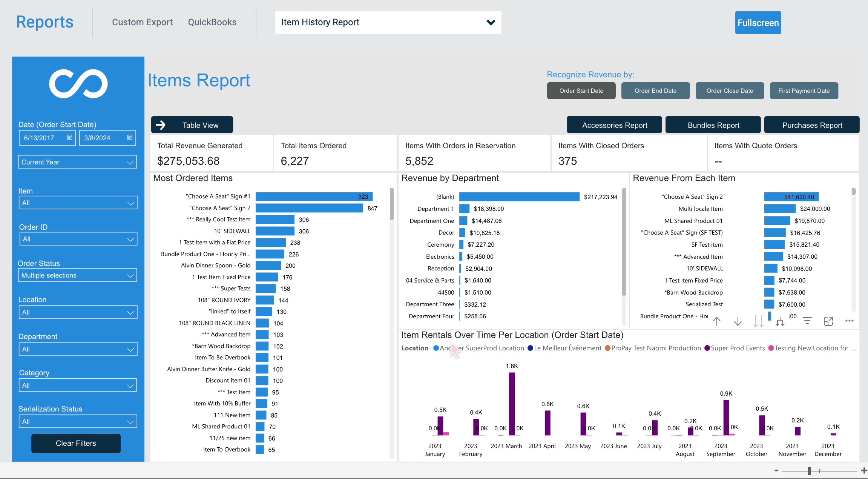Select Order Start Date revenue recognition
Screen dimensions: 868x479
click(581, 91)
